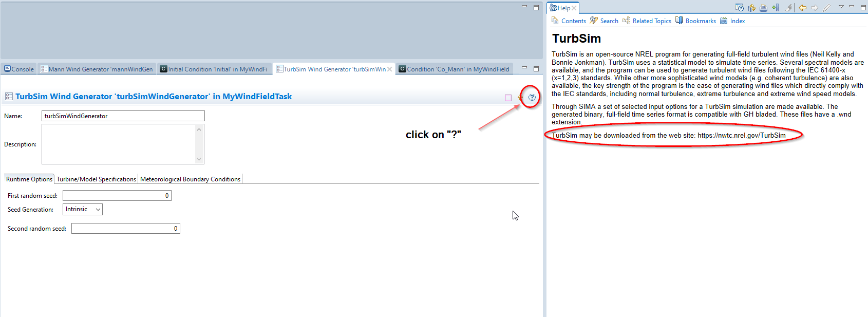Open the Seed Generation dropdown

coord(83,210)
